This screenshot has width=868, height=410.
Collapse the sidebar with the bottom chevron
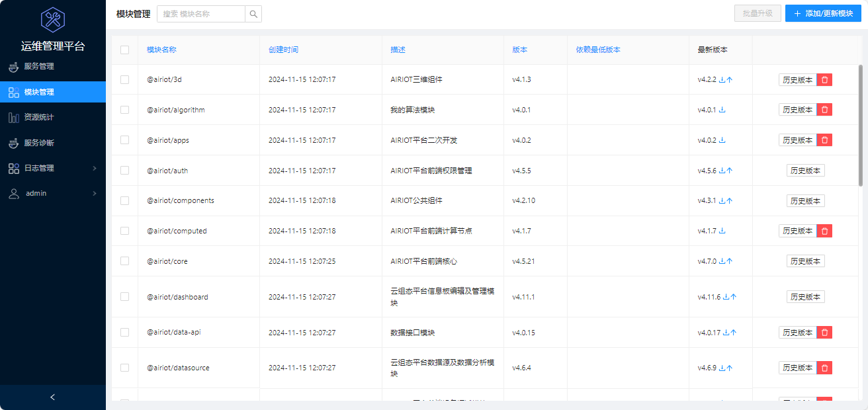pyautogui.click(x=53, y=397)
